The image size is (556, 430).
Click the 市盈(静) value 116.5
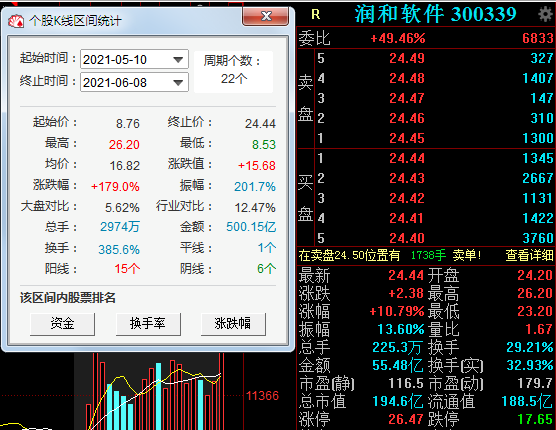pos(406,383)
